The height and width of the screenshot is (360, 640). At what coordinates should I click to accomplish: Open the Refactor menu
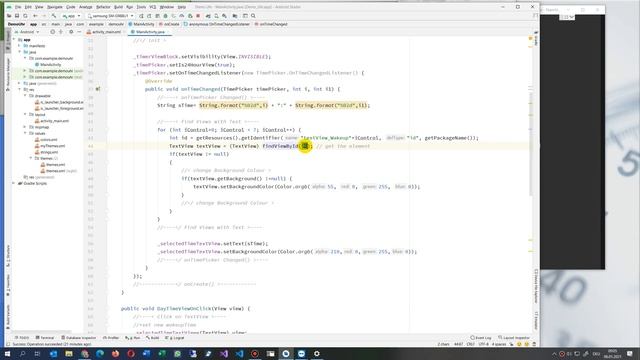103,7
